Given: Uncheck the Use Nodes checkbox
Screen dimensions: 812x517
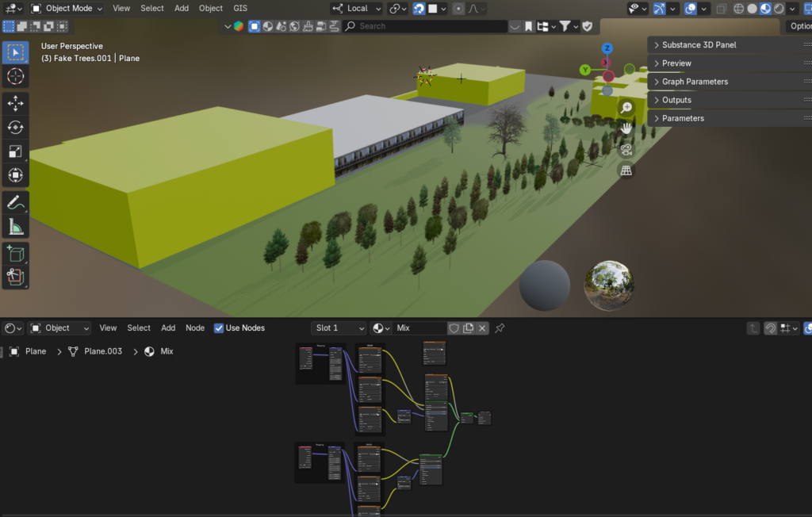Looking at the screenshot, I should [219, 328].
